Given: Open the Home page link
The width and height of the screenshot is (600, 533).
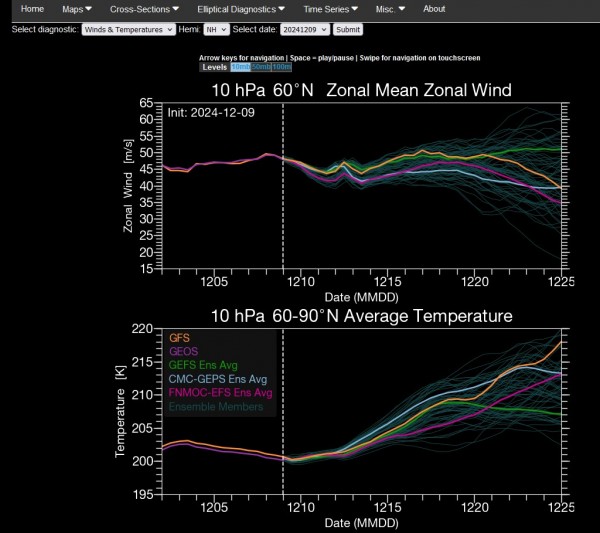Looking at the screenshot, I should (32, 9).
